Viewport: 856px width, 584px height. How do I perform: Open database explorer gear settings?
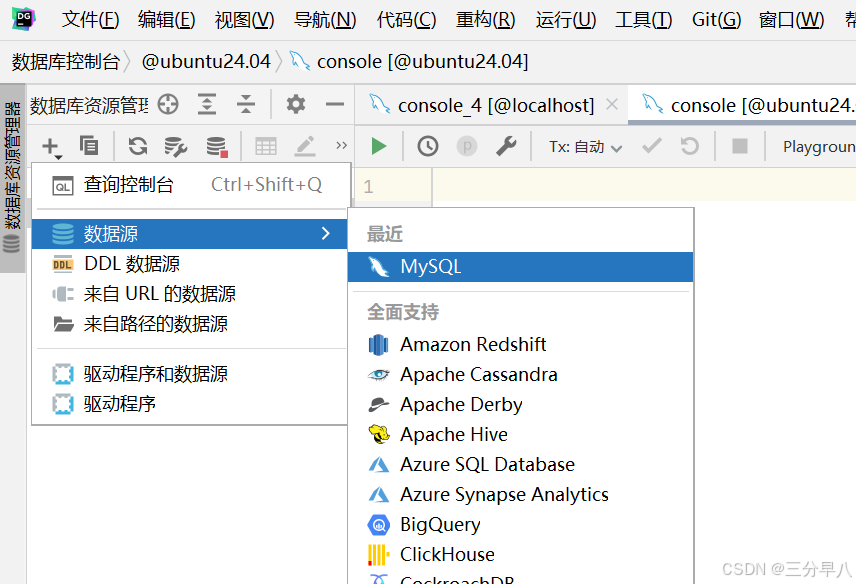coord(296,104)
